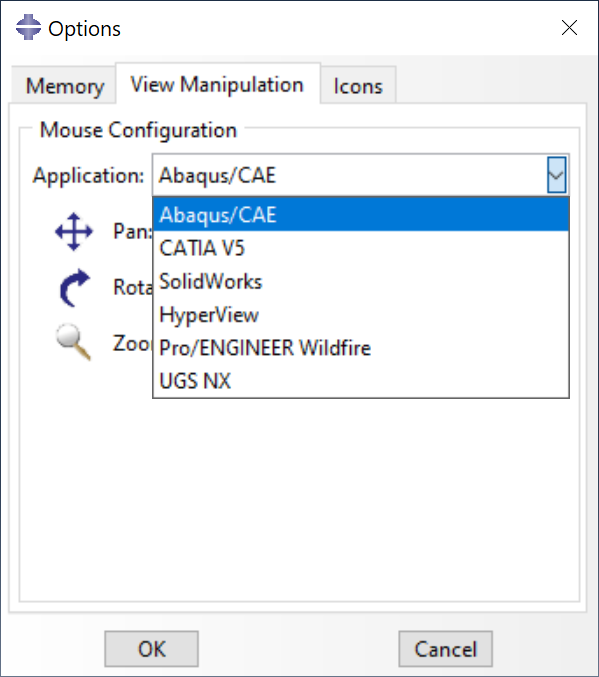Switch to the Icons tab
Viewport: 599px width, 677px height.
coord(358,85)
